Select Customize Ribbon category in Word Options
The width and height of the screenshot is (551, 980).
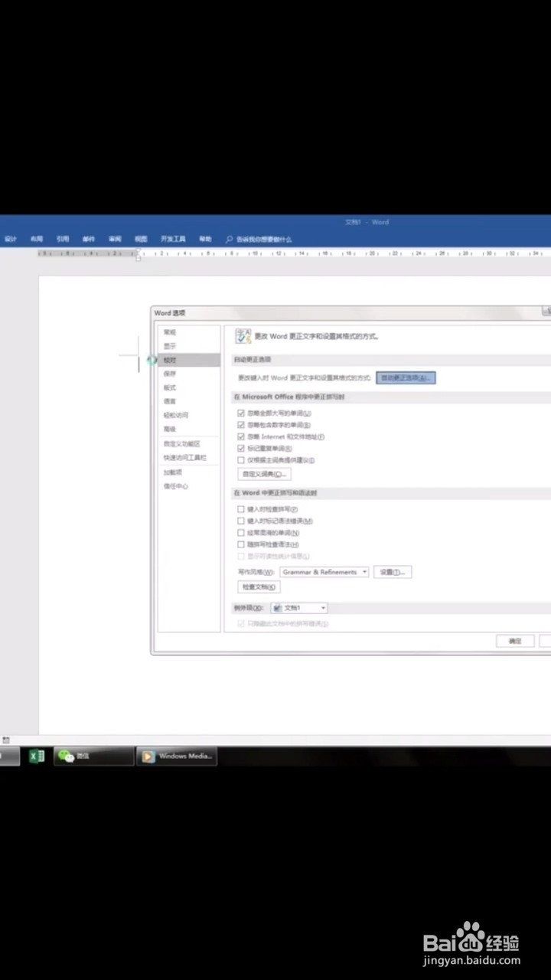pyautogui.click(x=188, y=443)
